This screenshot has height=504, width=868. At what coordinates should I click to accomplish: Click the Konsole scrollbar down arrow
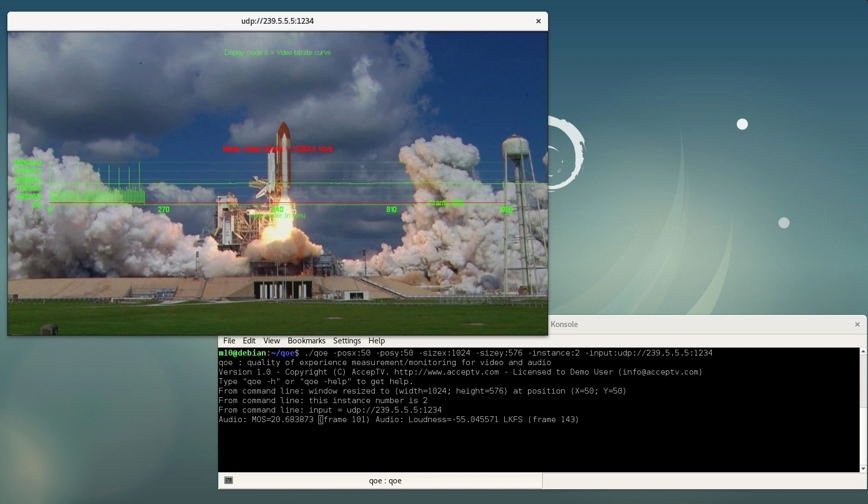(x=863, y=469)
